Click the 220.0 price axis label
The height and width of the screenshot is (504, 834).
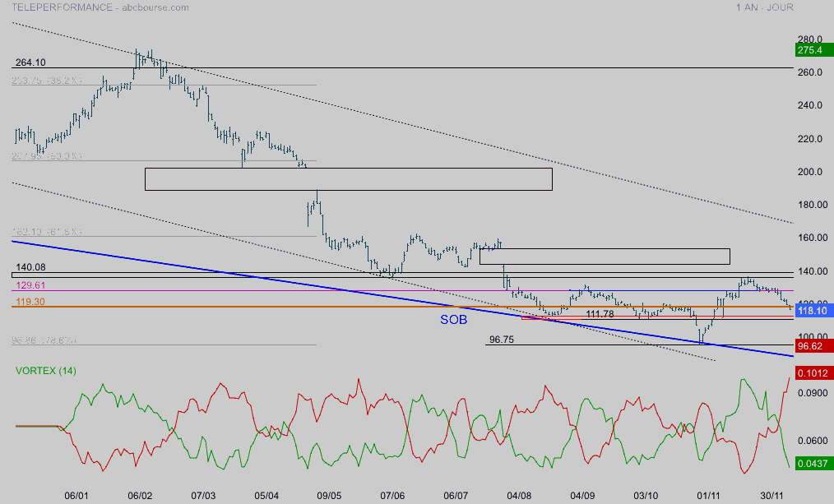(810, 139)
